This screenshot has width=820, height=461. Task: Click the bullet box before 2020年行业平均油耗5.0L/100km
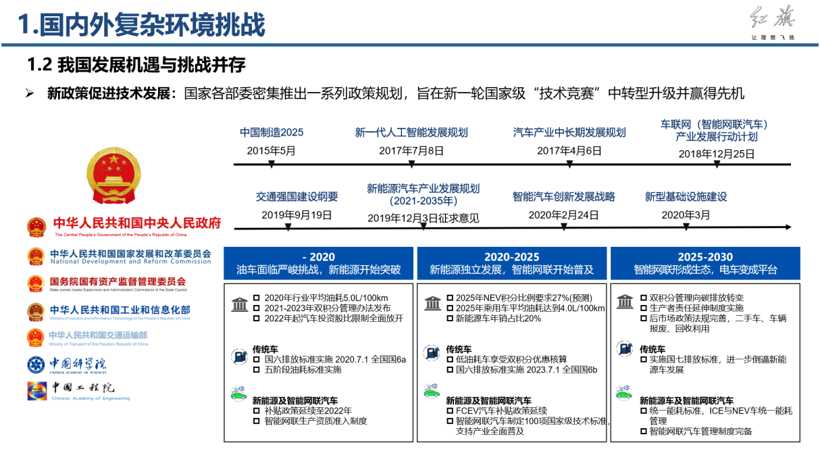tap(256, 298)
